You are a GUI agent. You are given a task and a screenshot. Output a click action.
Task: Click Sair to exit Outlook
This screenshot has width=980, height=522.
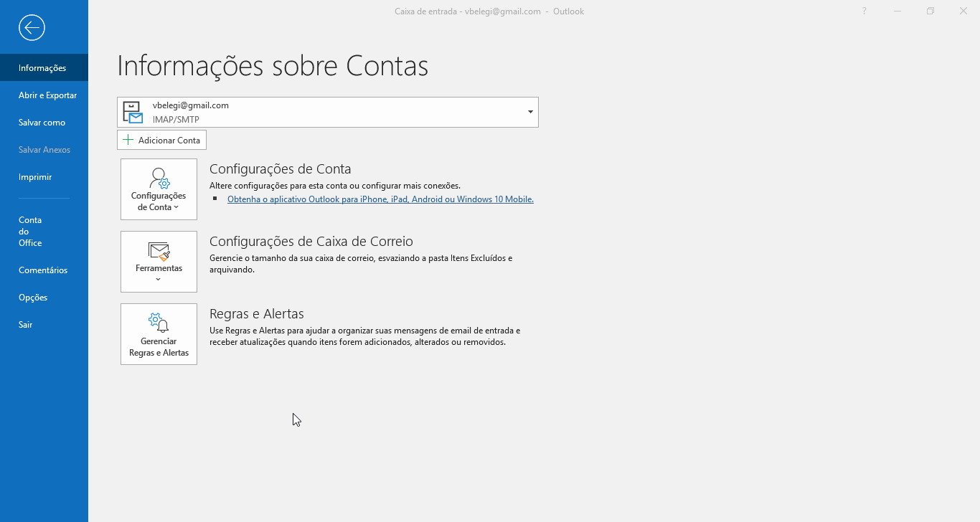[44, 325]
